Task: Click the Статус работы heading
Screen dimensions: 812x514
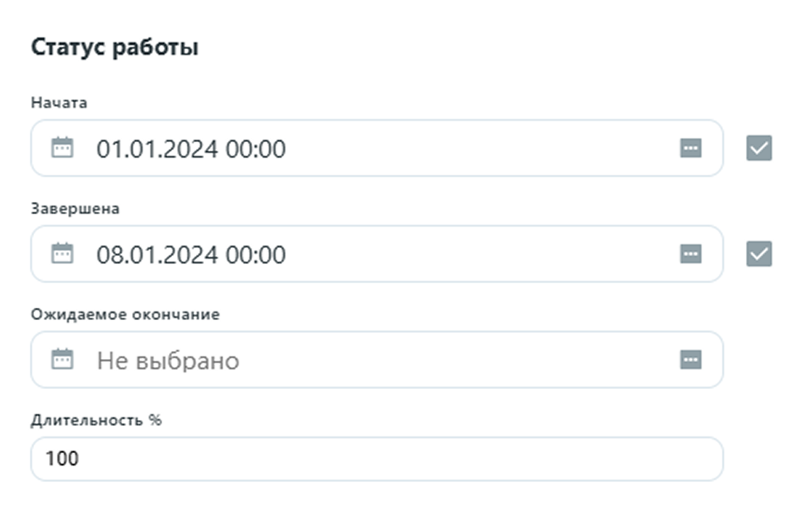Action: [x=114, y=48]
